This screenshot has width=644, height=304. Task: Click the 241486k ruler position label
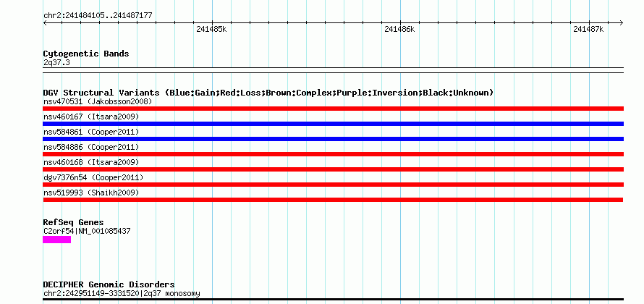point(399,29)
